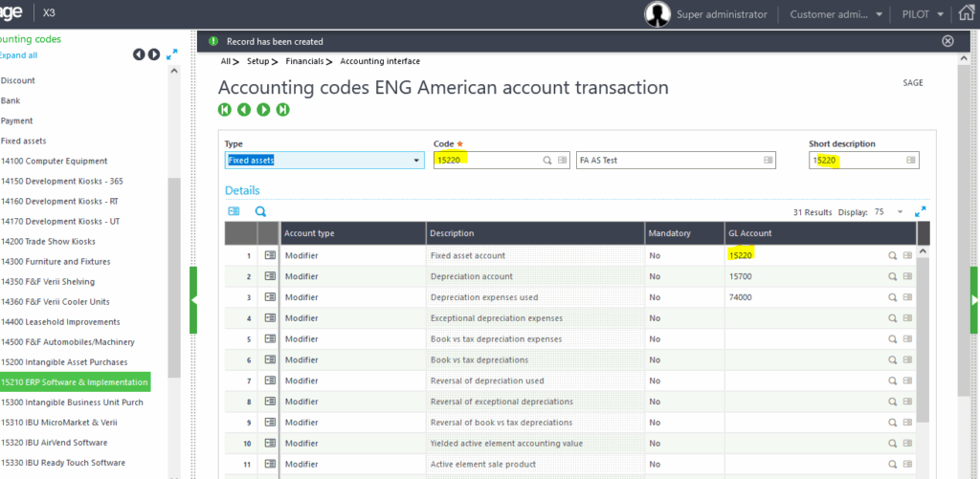
Task: Collapse the left list panel with green handle
Action: (193, 300)
